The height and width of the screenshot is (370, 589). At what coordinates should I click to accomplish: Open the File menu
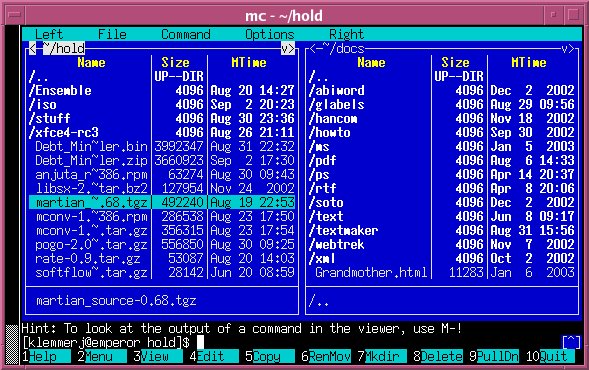tap(112, 35)
